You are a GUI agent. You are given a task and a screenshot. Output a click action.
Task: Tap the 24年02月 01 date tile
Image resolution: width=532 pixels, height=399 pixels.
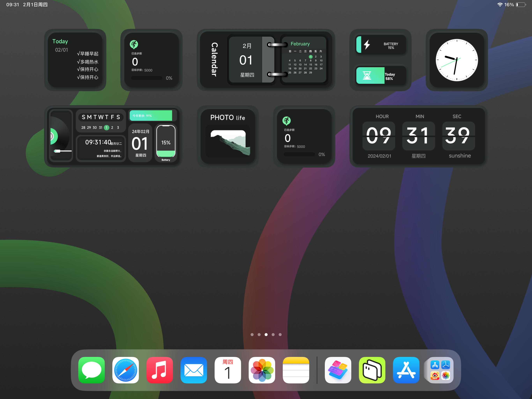[140, 143]
